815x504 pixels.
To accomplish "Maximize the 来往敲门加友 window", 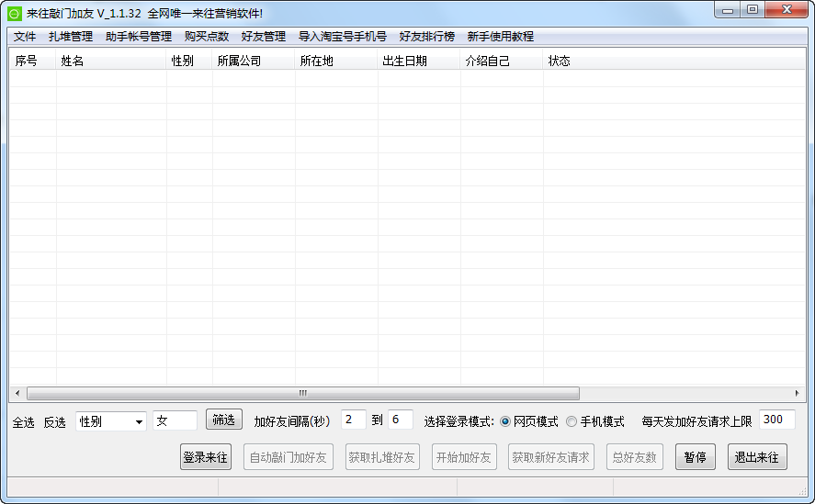I will pos(753,10).
